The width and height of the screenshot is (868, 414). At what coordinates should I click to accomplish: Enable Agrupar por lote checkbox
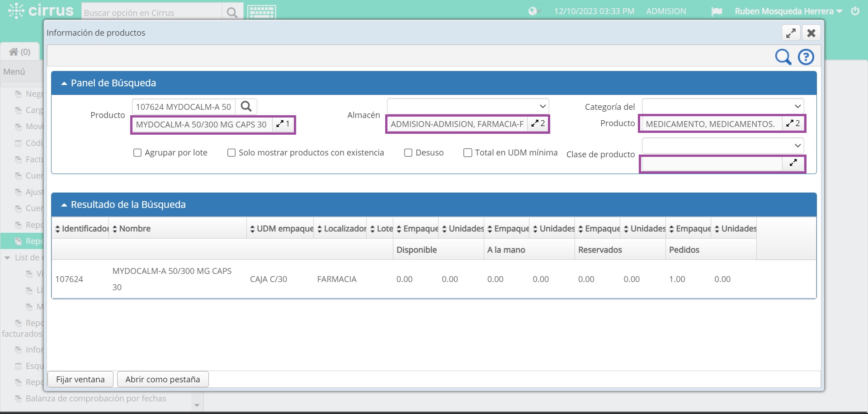pos(137,153)
